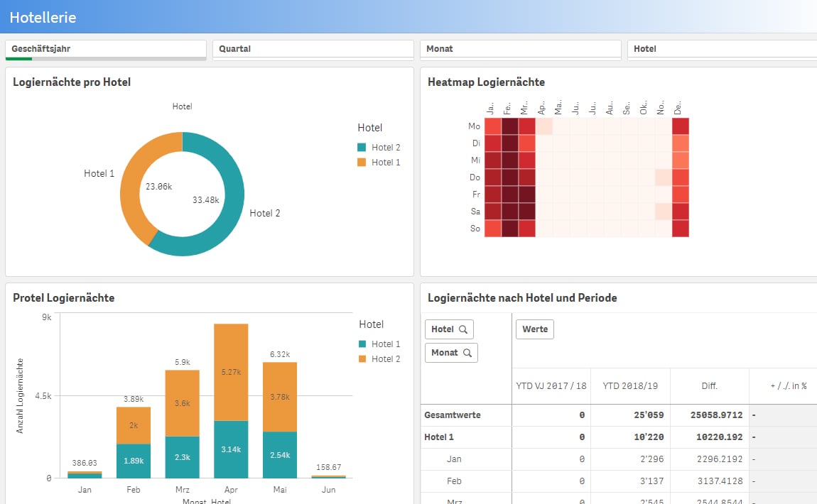Click heatmap cell for Monday in December

pyautogui.click(x=681, y=126)
